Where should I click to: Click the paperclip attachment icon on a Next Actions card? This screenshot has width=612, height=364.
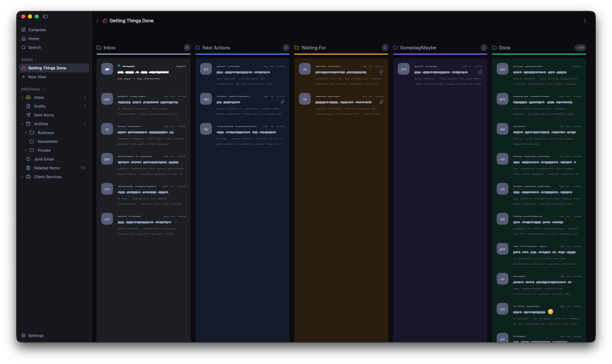[283, 102]
